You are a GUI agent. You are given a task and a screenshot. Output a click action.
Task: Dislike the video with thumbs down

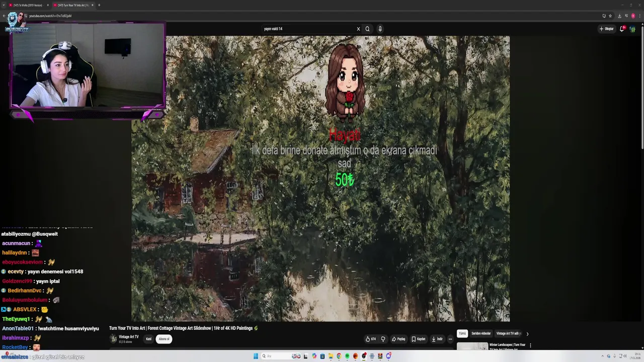pos(383,339)
